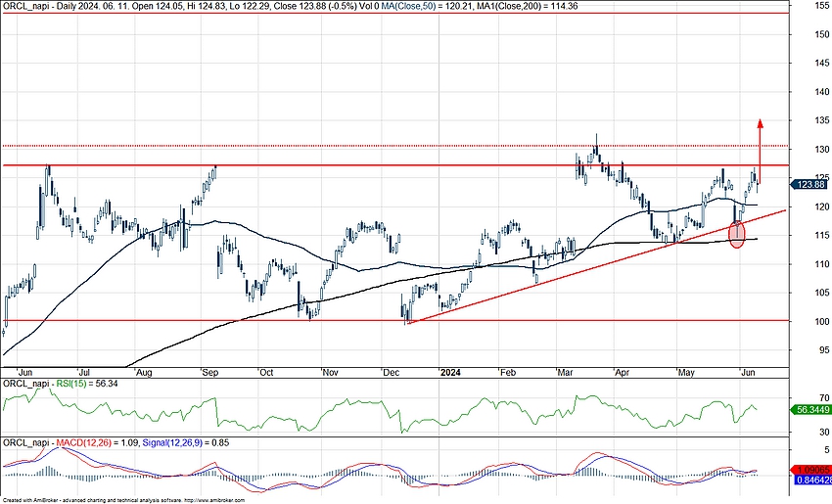This screenshot has width=832, height=504.
Task: Click the 5 level on MACD axis
Action: (826, 450)
